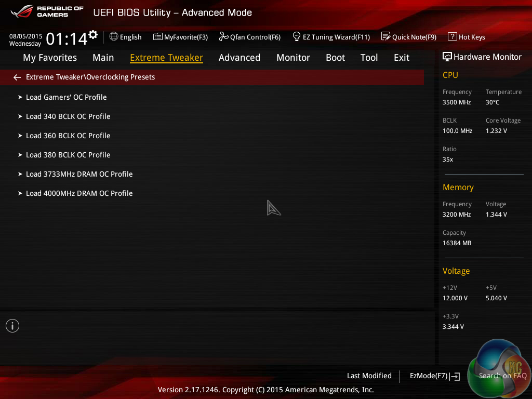Open Quick Note(F9) label
532x399 pixels.
[414, 37]
